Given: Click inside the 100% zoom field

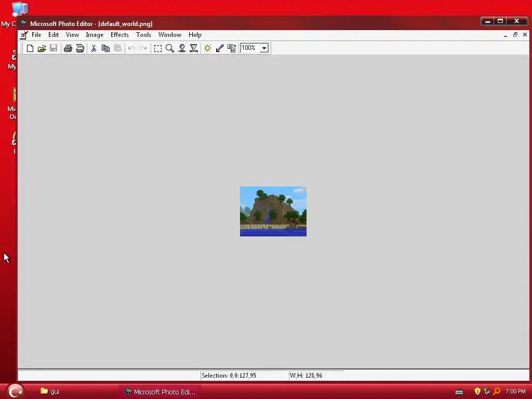Looking at the screenshot, I should coord(250,48).
